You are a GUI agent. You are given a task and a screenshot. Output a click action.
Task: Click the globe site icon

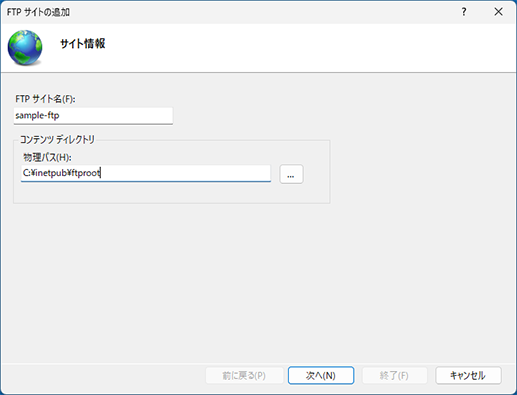click(25, 48)
